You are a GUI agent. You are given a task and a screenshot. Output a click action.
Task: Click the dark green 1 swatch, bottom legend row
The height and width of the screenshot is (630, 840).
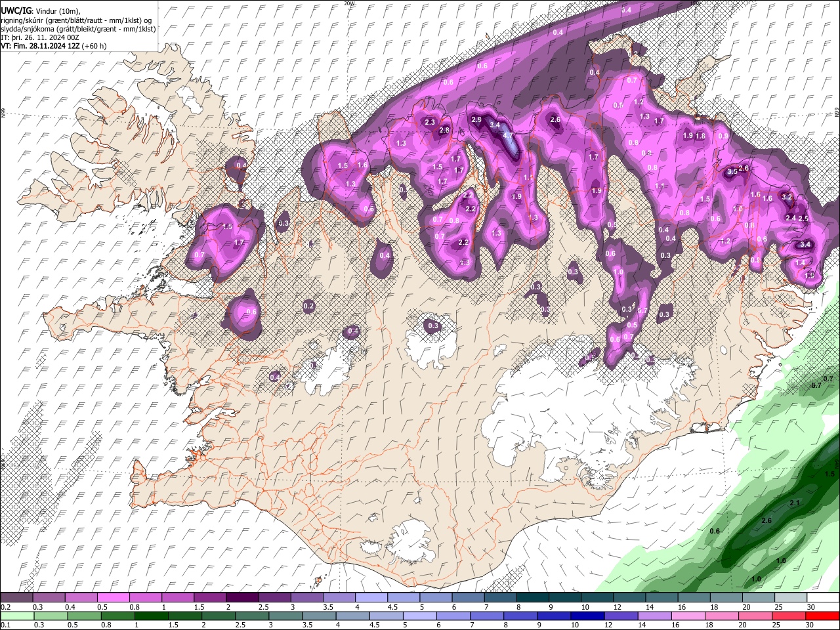pos(151,616)
